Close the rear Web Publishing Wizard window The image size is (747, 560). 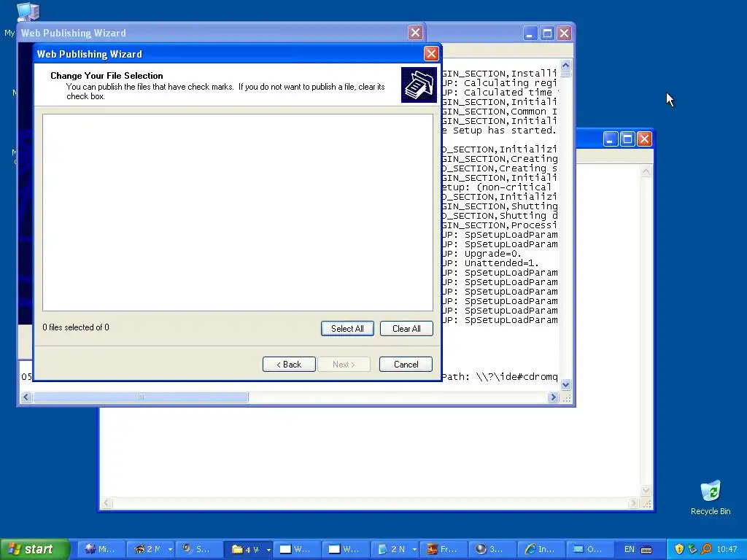point(415,32)
